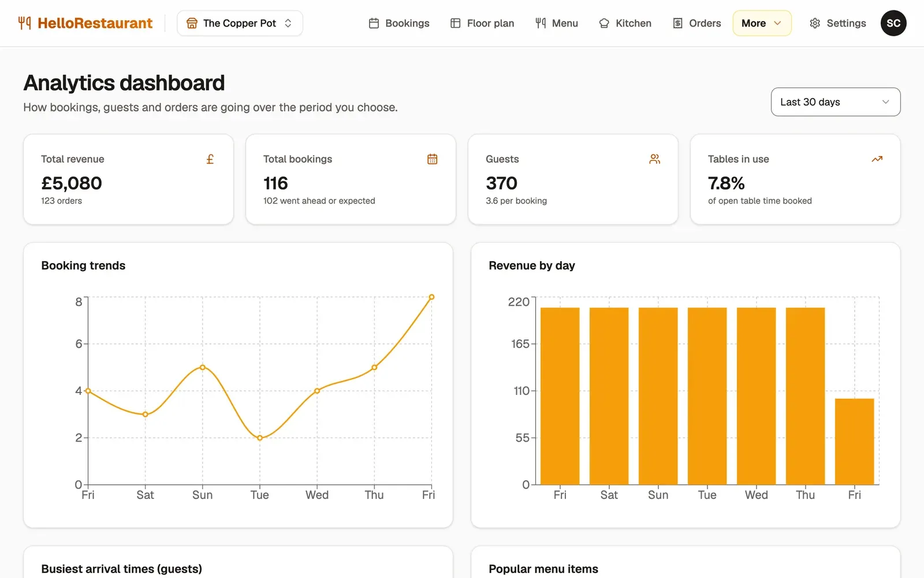Click the '3.6 per booking' text
This screenshot has width=924, height=578.
tap(516, 201)
